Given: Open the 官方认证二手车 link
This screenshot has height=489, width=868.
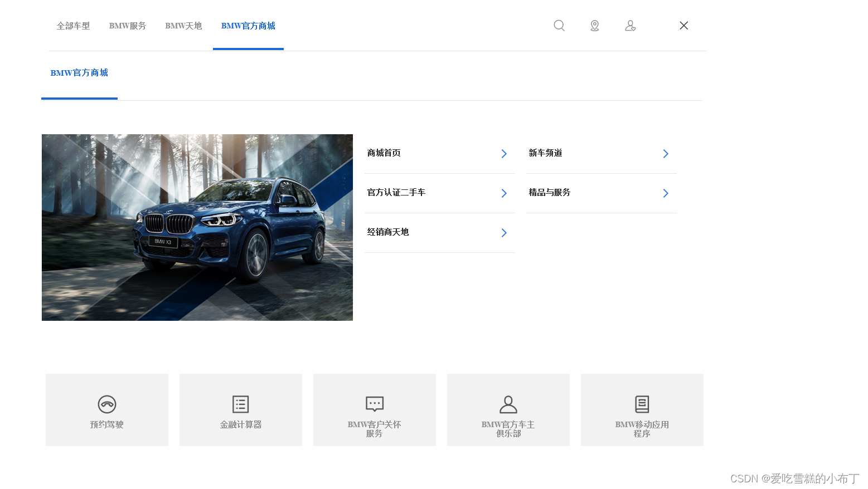Looking at the screenshot, I should point(396,193).
